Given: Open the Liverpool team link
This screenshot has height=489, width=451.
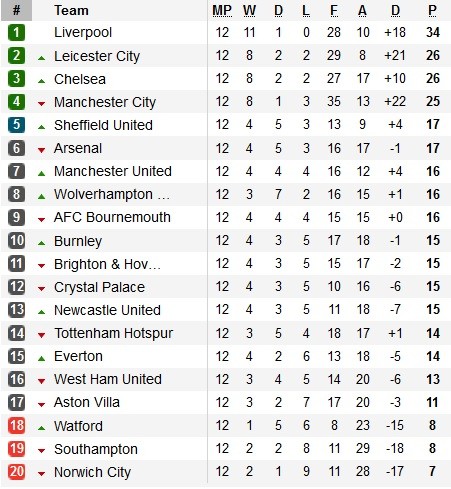Looking at the screenshot, I should click(83, 33).
